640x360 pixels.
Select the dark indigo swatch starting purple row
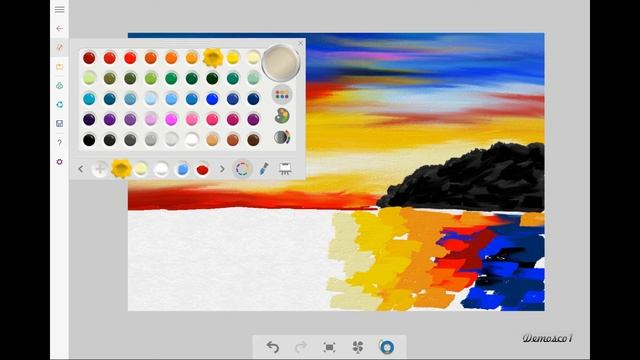click(x=89, y=119)
